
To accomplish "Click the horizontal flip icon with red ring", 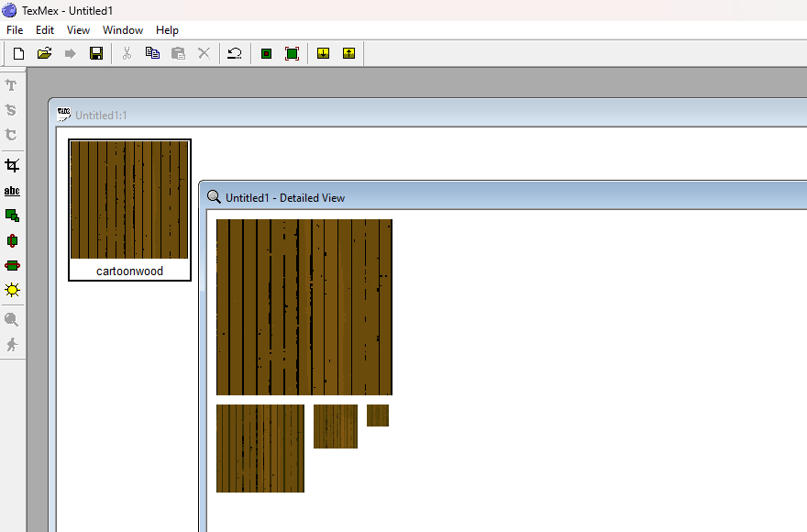I will pyautogui.click(x=12, y=265).
